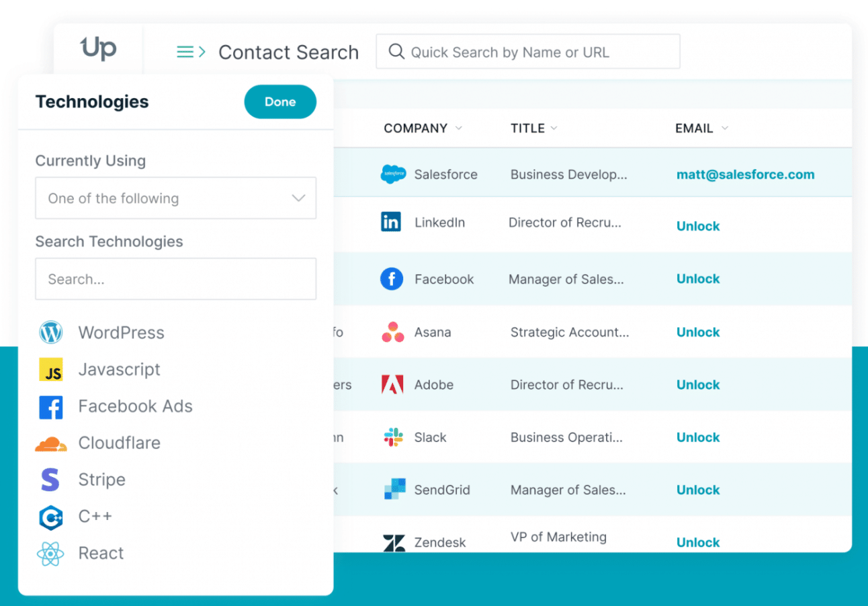Screen dimensions: 868x606
Task: Select the Javascript JS icon
Action: [51, 370]
